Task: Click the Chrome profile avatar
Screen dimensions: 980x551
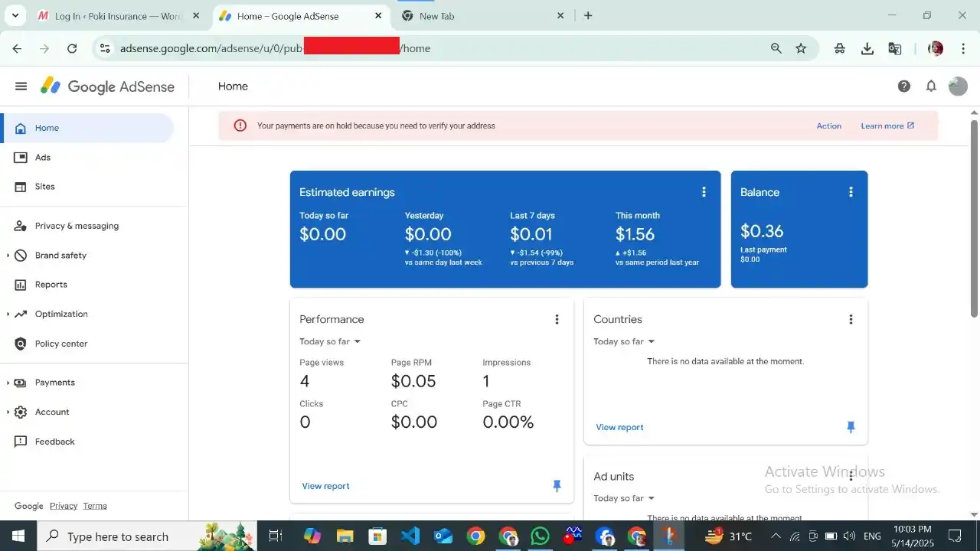Action: [x=936, y=48]
